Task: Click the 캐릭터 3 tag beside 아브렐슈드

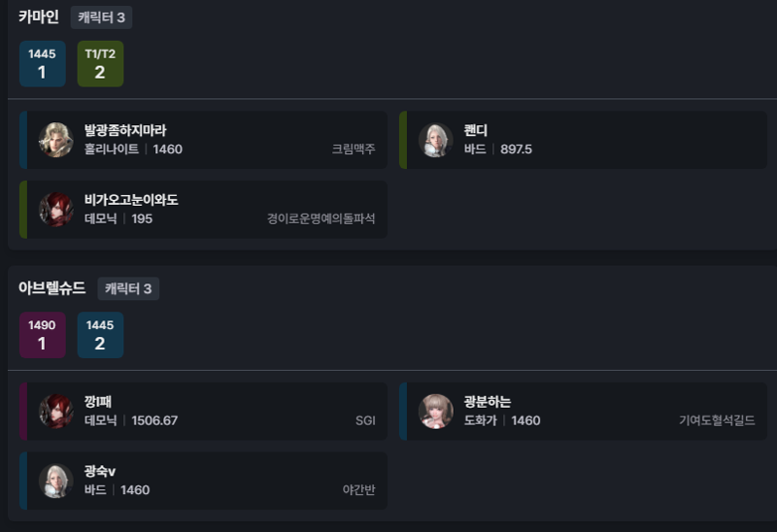Action: [x=128, y=288]
